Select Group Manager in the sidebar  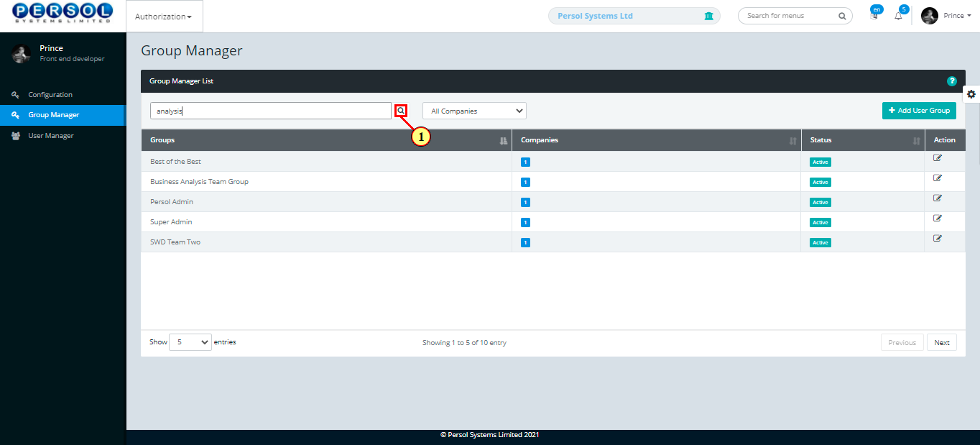pyautogui.click(x=63, y=115)
